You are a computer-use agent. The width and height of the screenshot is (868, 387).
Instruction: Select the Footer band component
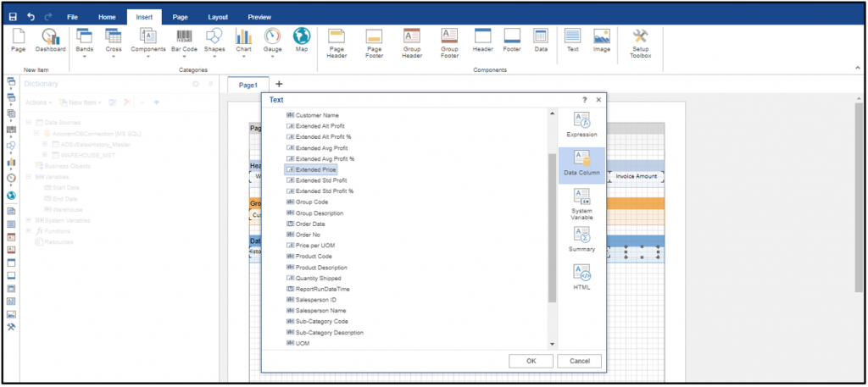coord(512,41)
